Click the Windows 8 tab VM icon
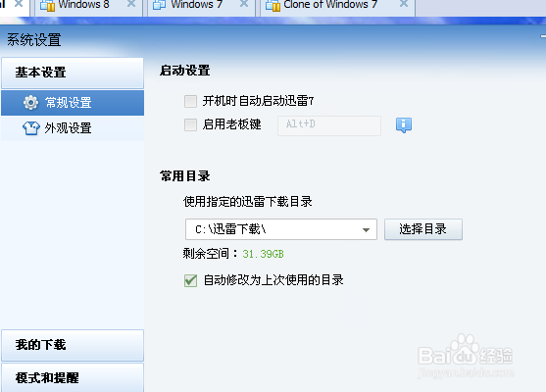This screenshot has height=392, width=546. tap(48, 5)
